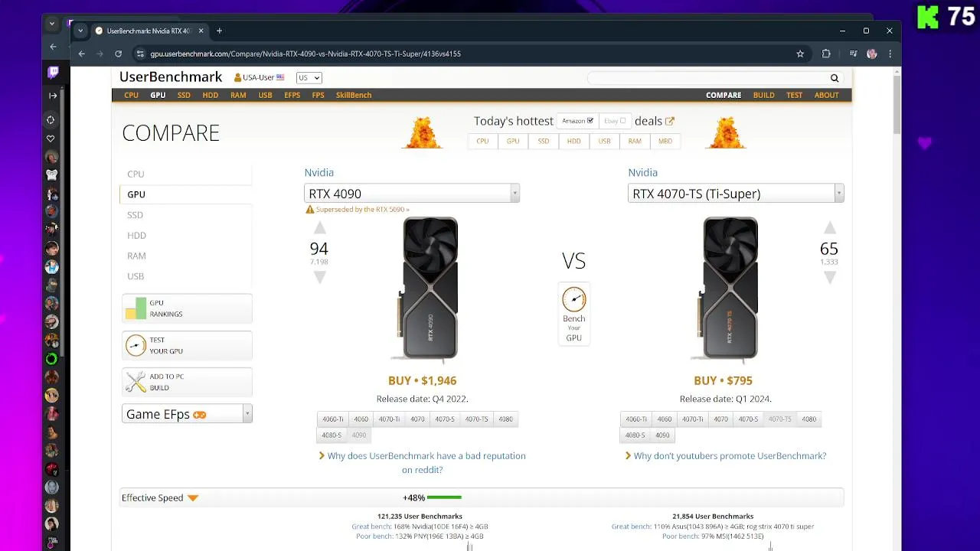Expand the Effective Speed orange arrow
This screenshot has width=980, height=551.
click(x=193, y=498)
